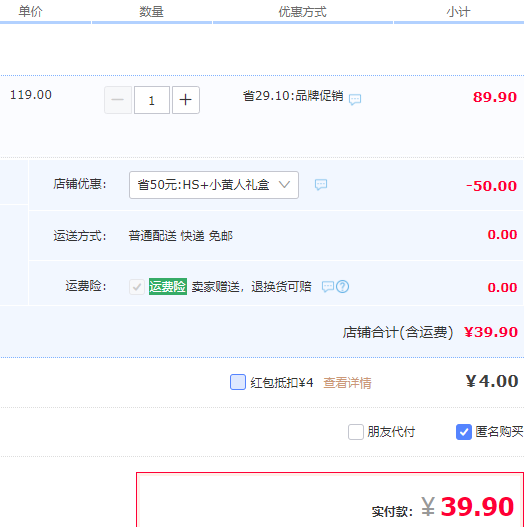Screen dimensions: 527x527
Task: Click the quantity input field showing 1
Action: [152, 100]
